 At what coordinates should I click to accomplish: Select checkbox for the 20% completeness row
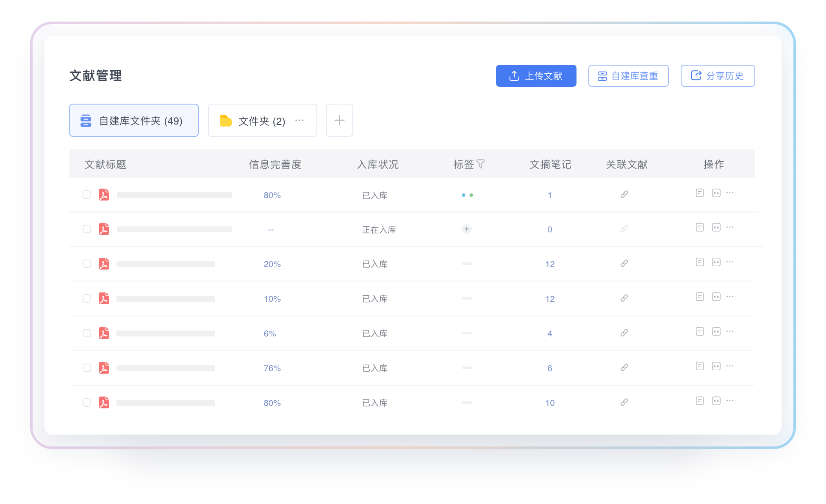(87, 264)
